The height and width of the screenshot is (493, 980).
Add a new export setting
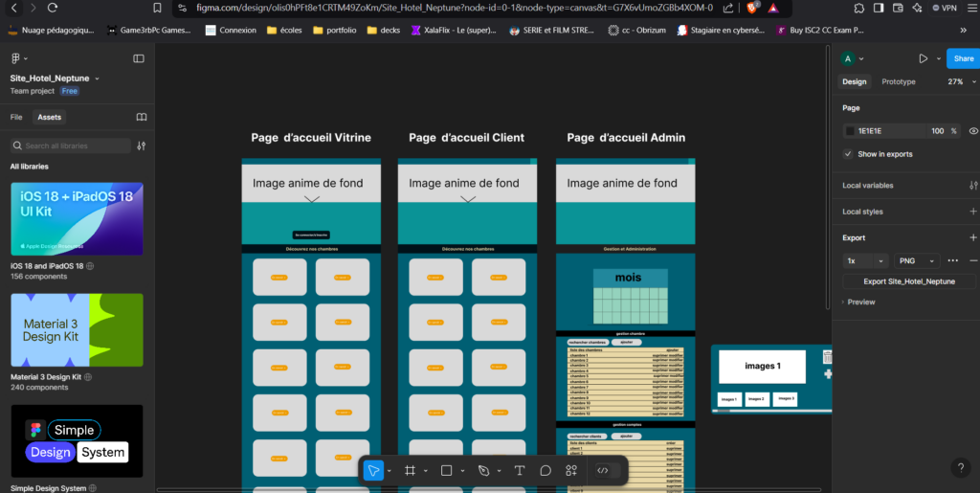click(x=973, y=238)
